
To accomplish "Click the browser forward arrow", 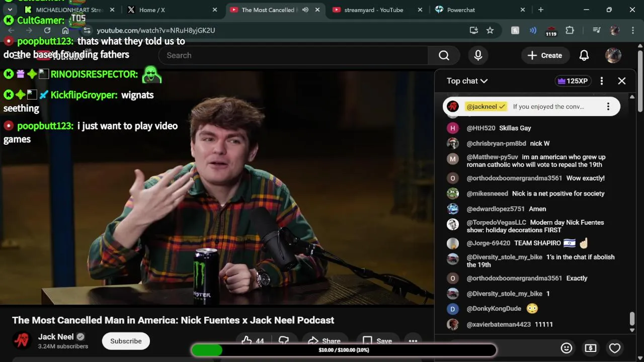I will click(29, 30).
